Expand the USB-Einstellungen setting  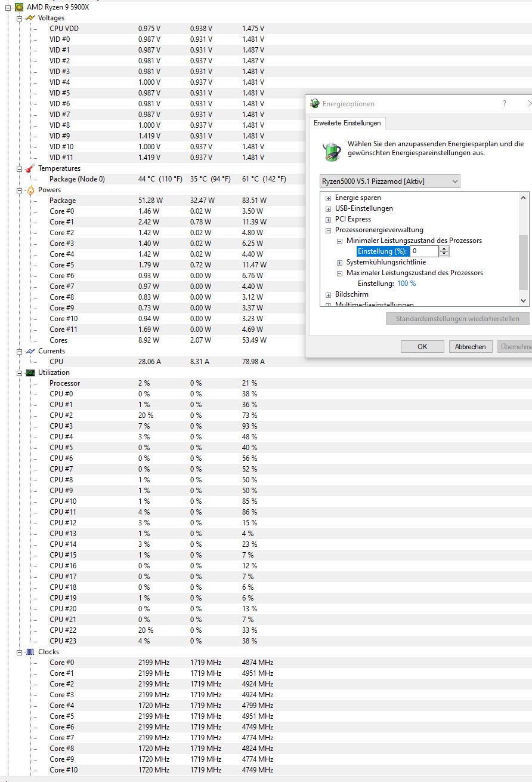coord(328,209)
